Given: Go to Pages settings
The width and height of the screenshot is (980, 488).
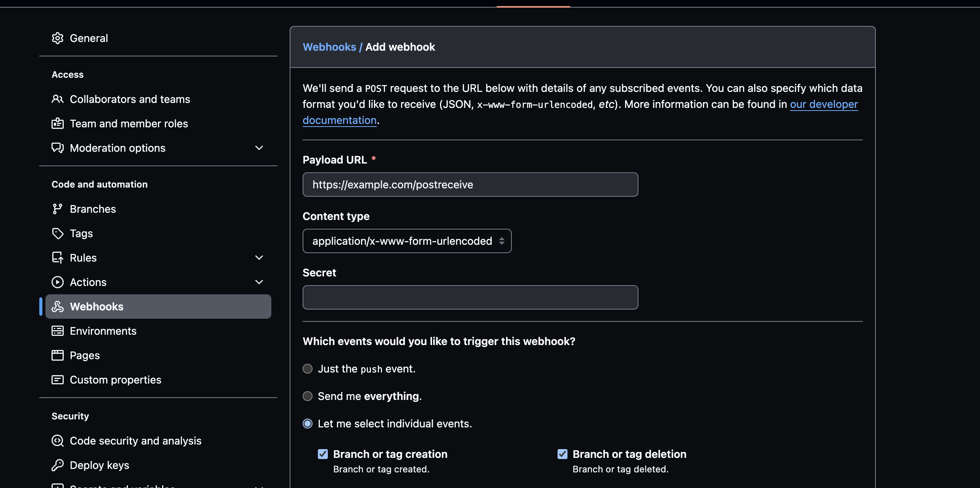Looking at the screenshot, I should tap(158, 355).
